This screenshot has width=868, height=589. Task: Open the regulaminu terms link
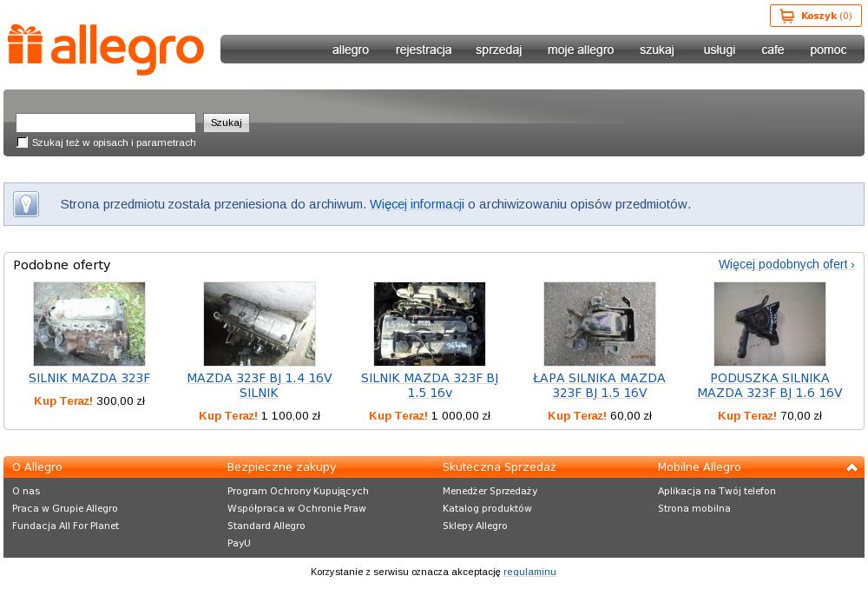(529, 572)
